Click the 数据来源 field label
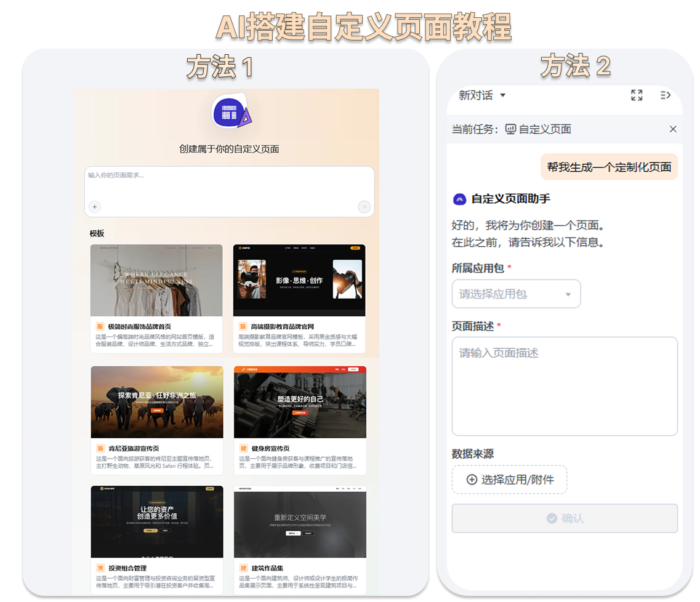This screenshot has width=700, height=602. (473, 454)
